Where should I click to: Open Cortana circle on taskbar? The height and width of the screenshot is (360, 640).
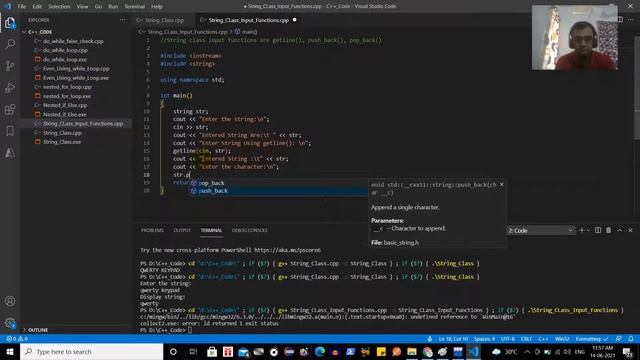(x=173, y=351)
